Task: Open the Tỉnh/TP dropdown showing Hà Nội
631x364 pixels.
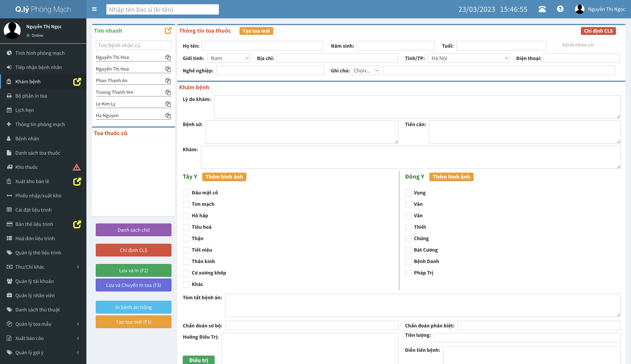Action: pos(468,58)
